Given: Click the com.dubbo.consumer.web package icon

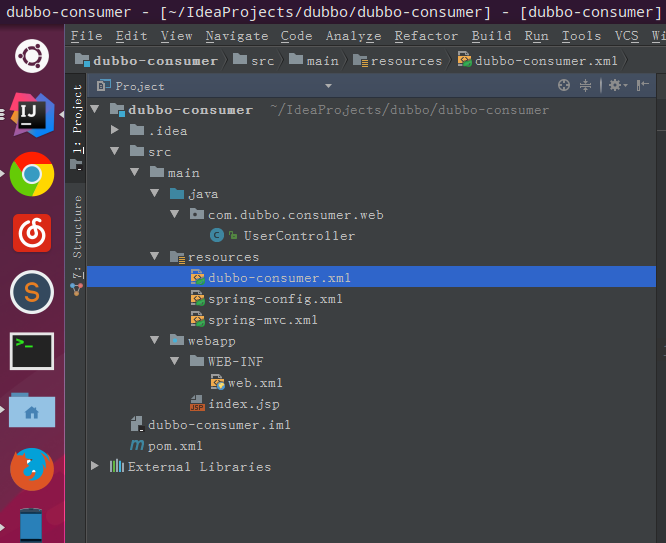Looking at the screenshot, I should [197, 214].
